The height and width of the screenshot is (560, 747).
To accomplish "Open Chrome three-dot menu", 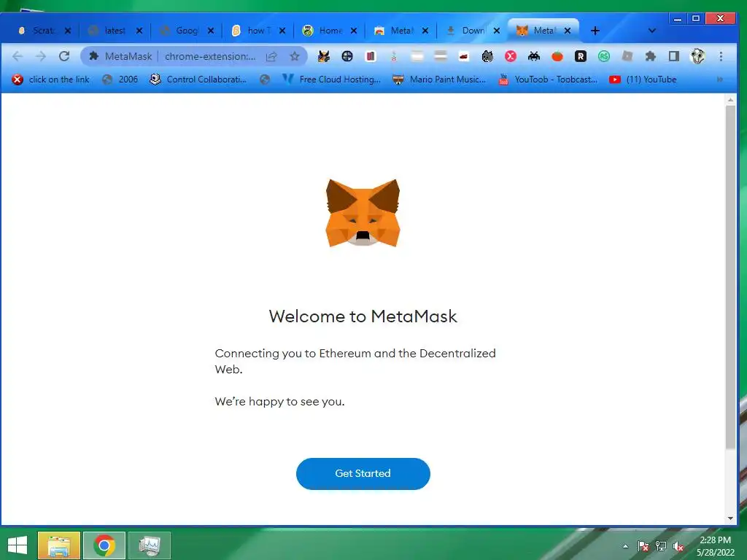I will pos(721,56).
